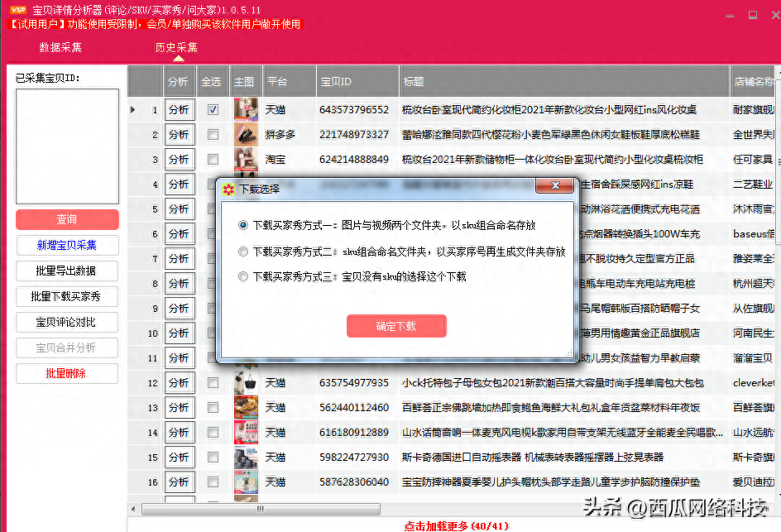Viewport: 781px width, 532px height.
Task: Toggle the checkbox in row 1
Action: click(x=213, y=109)
